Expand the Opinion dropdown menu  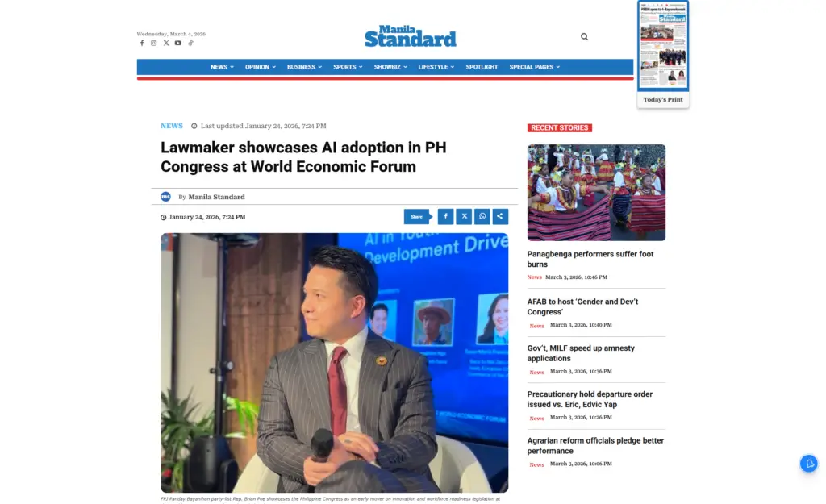pyautogui.click(x=261, y=67)
